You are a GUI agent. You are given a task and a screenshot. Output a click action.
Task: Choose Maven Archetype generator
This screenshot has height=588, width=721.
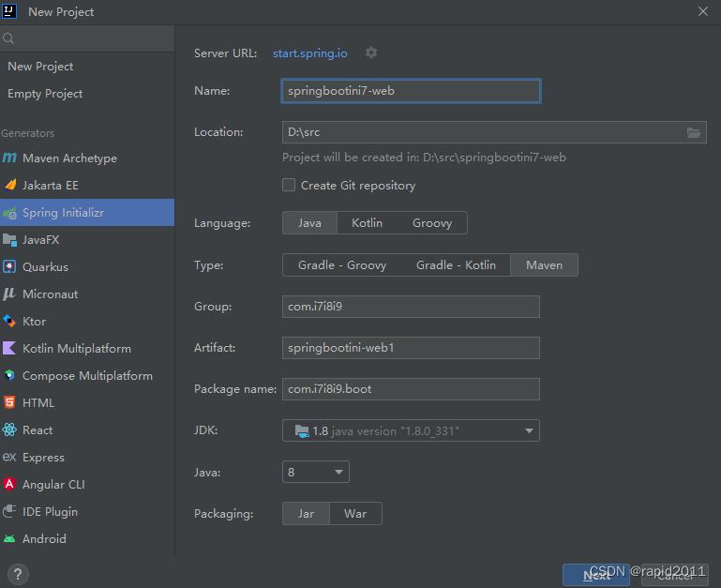point(87,158)
